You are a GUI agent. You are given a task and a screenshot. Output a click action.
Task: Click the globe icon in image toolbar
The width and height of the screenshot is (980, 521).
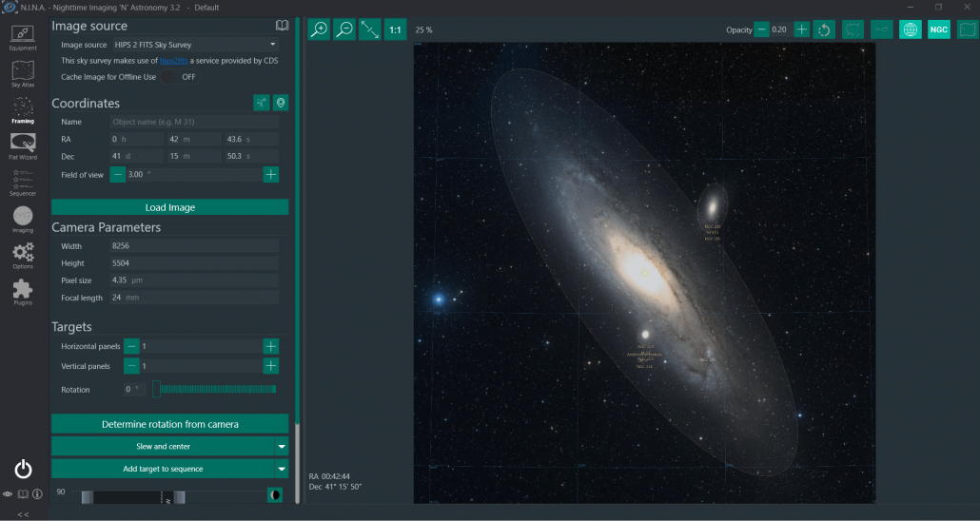tap(911, 29)
